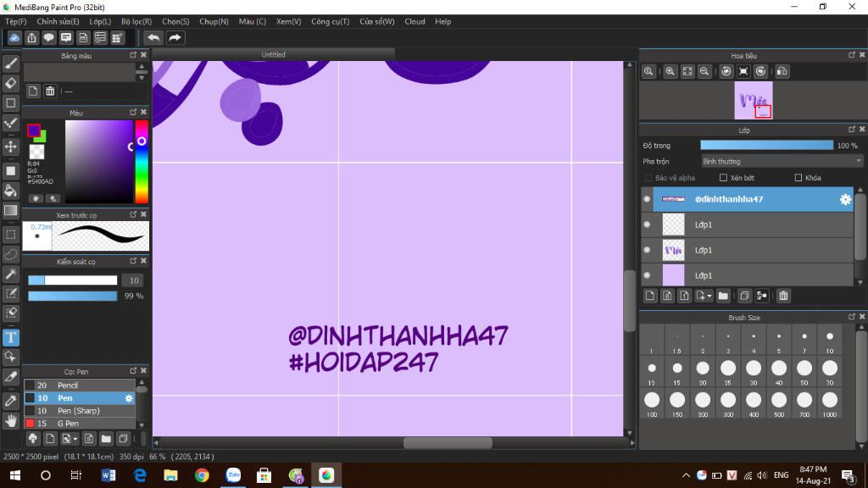This screenshot has width=868, height=488.
Task: Select the Lasso tool
Action: click(10, 254)
